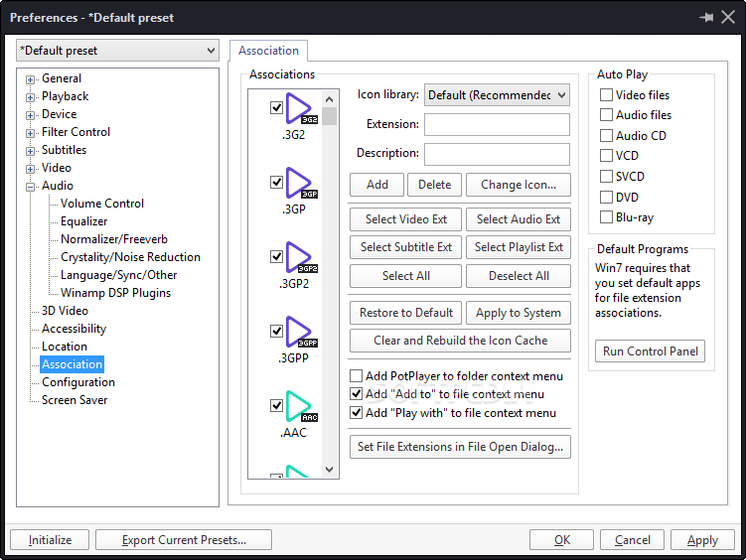Toggle Add "Play with" to file context menu

coord(357,413)
